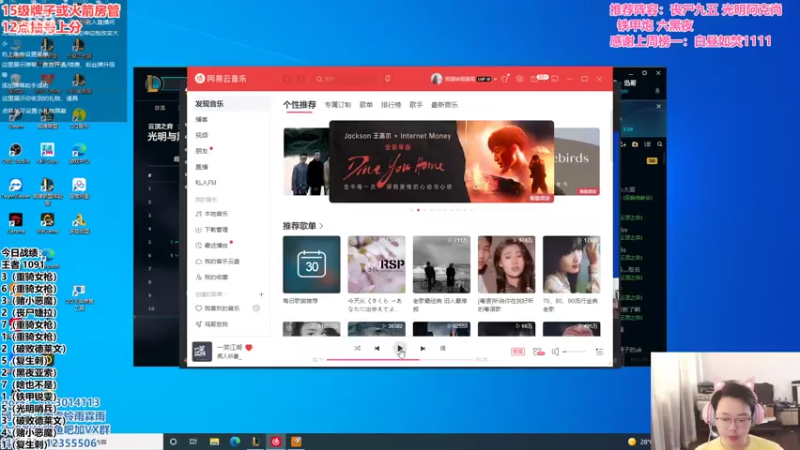Open 朋友 in the sidebar
The width and height of the screenshot is (800, 450).
click(202, 151)
